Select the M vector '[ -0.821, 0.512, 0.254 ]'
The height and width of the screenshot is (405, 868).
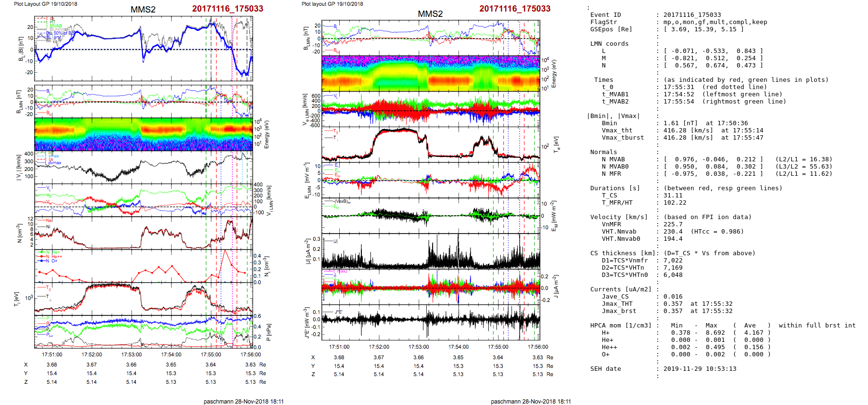pos(714,58)
